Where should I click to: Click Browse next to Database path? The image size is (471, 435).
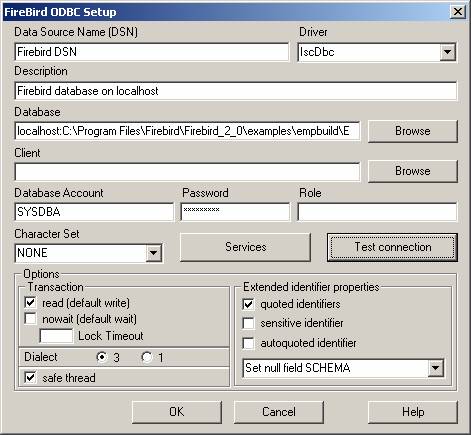click(413, 131)
